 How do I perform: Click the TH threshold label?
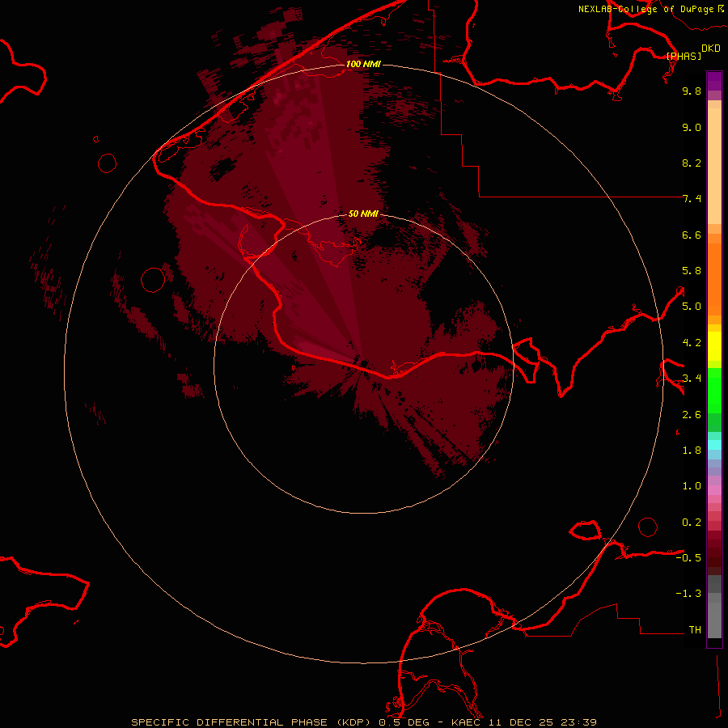tap(695, 630)
